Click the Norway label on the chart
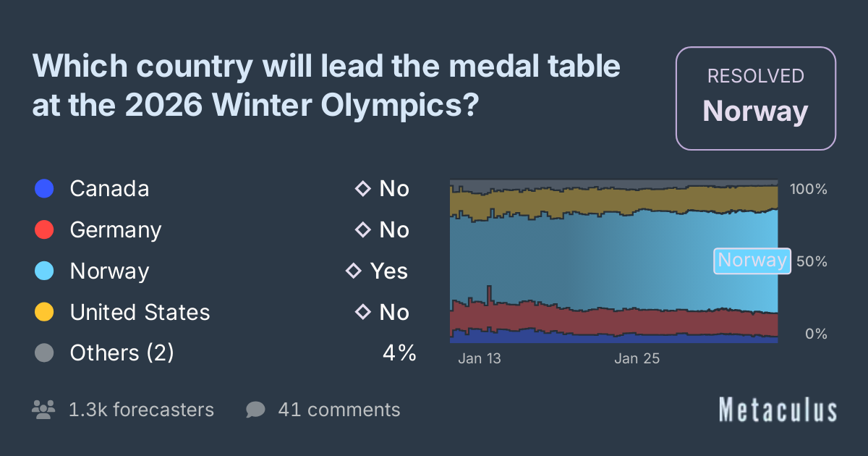Viewport: 868px width, 456px height. 752,261
